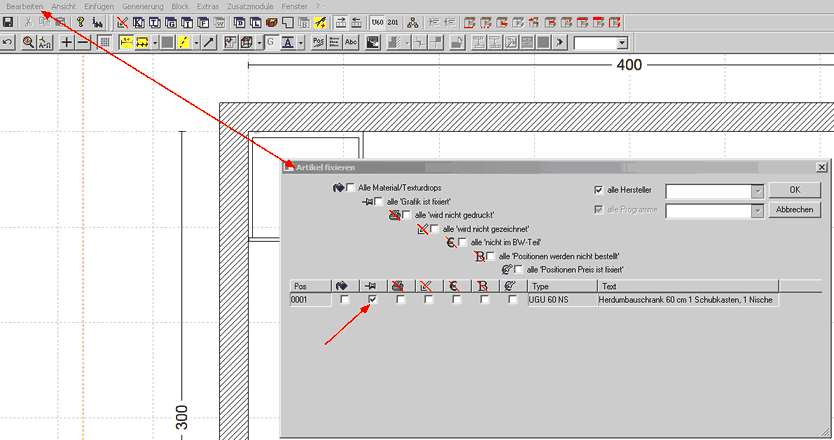The image size is (834, 440).
Task: Click the U60 toolbar icon
Action: pos(376,22)
